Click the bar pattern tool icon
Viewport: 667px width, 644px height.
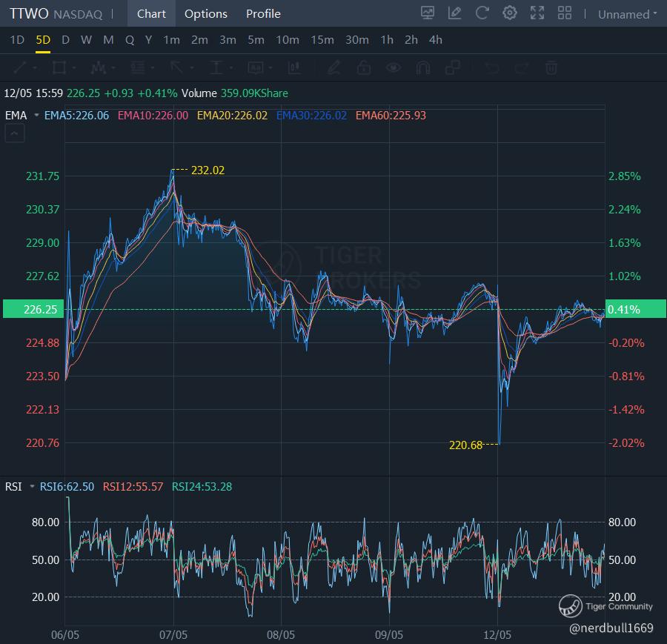[x=294, y=67]
